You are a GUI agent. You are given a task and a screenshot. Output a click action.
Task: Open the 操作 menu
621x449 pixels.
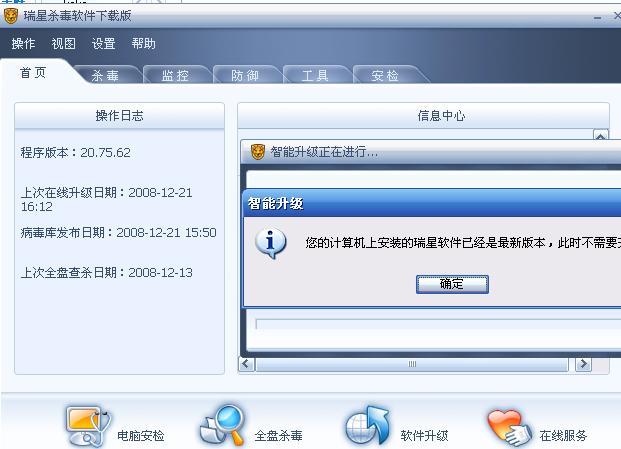[x=23, y=44]
